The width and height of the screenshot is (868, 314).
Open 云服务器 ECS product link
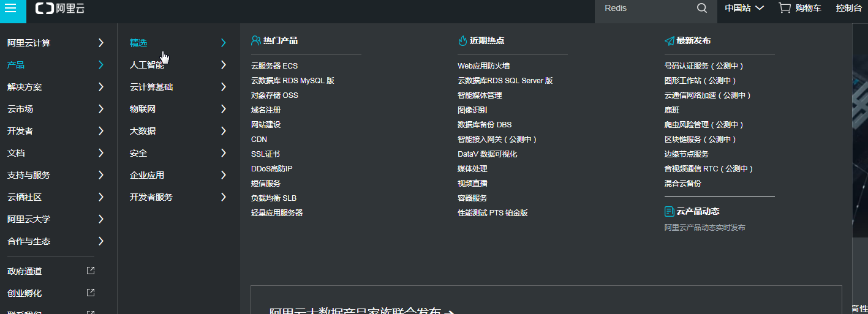coord(274,66)
